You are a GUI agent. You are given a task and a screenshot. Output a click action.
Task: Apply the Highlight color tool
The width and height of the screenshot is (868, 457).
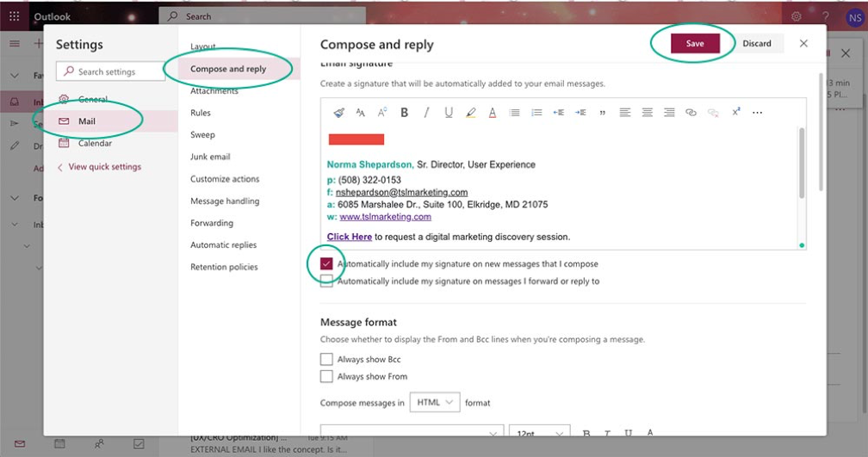[x=470, y=112]
